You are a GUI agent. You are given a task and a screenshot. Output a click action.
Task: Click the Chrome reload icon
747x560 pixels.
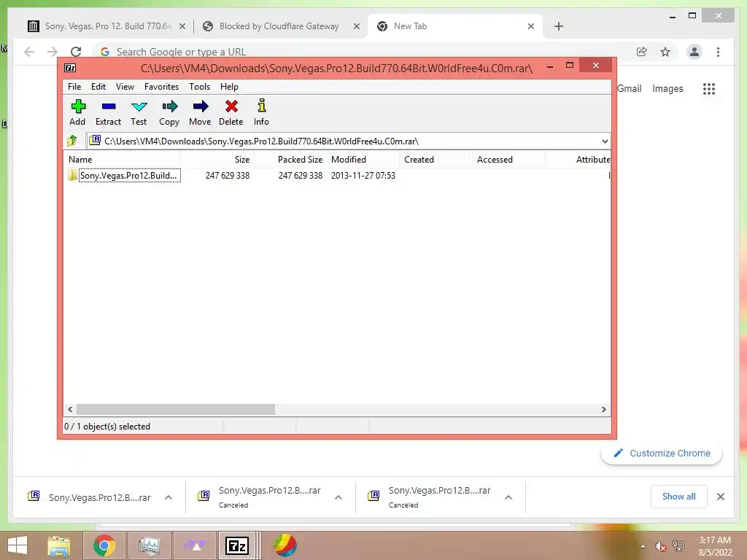pyautogui.click(x=76, y=52)
